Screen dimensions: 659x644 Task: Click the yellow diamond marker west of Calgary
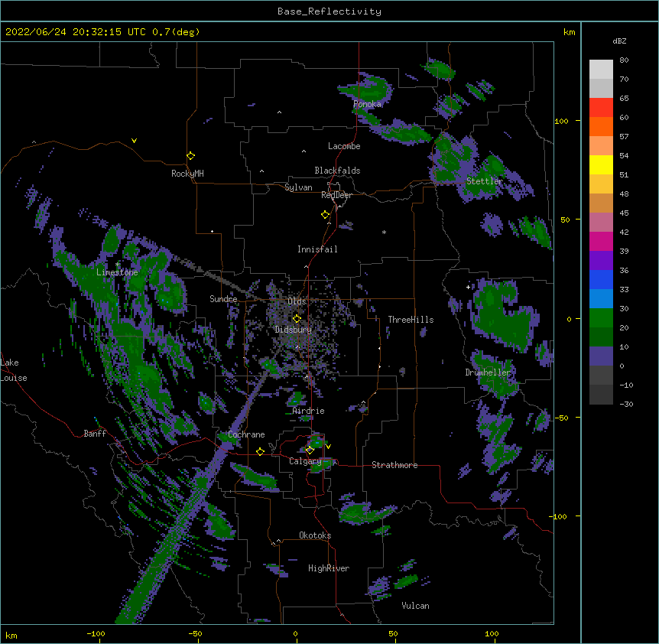point(260,451)
